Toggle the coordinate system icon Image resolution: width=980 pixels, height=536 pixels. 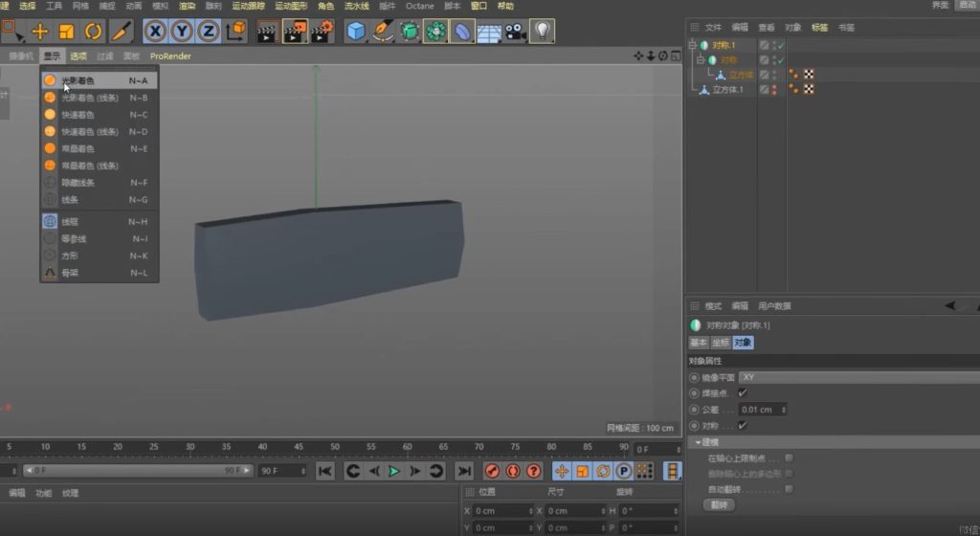[236, 31]
